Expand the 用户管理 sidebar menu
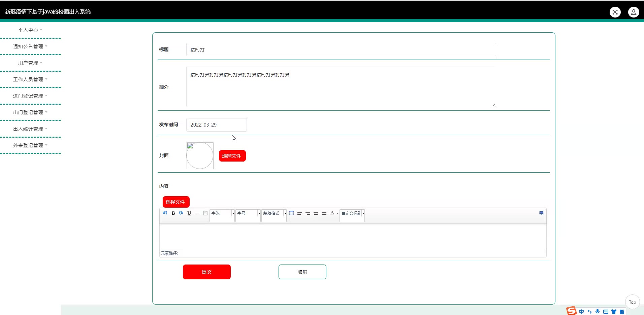The image size is (644, 315). pyautogui.click(x=30, y=63)
